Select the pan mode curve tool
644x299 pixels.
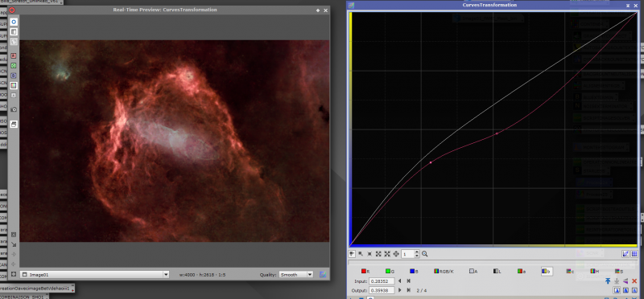pos(396,254)
